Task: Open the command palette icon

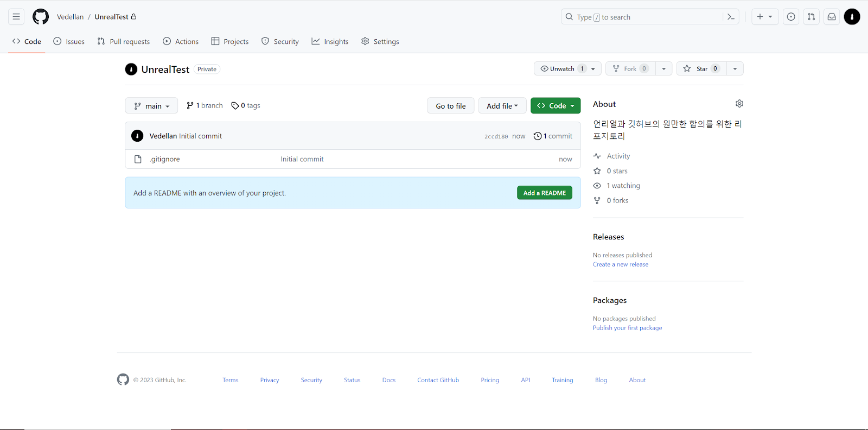Action: pyautogui.click(x=731, y=17)
